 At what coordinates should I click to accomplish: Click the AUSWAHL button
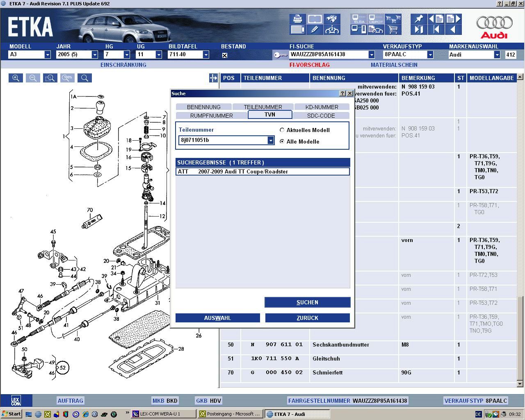(x=217, y=318)
